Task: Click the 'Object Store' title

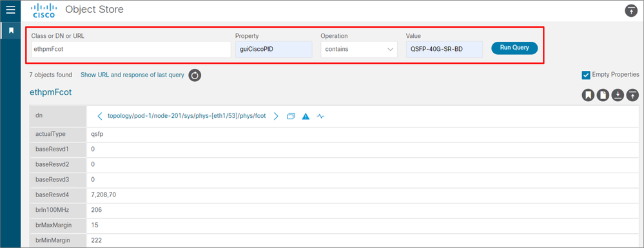Action: pos(95,9)
